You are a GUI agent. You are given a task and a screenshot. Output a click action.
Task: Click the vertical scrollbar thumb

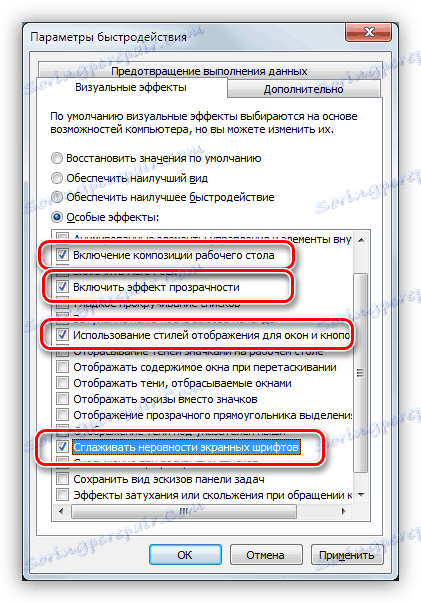[361, 373]
